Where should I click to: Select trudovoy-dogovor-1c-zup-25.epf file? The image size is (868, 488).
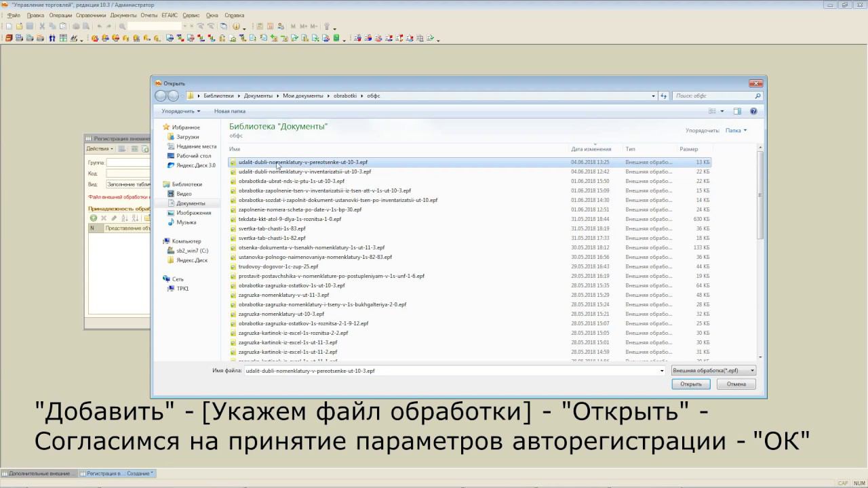(469, 267)
